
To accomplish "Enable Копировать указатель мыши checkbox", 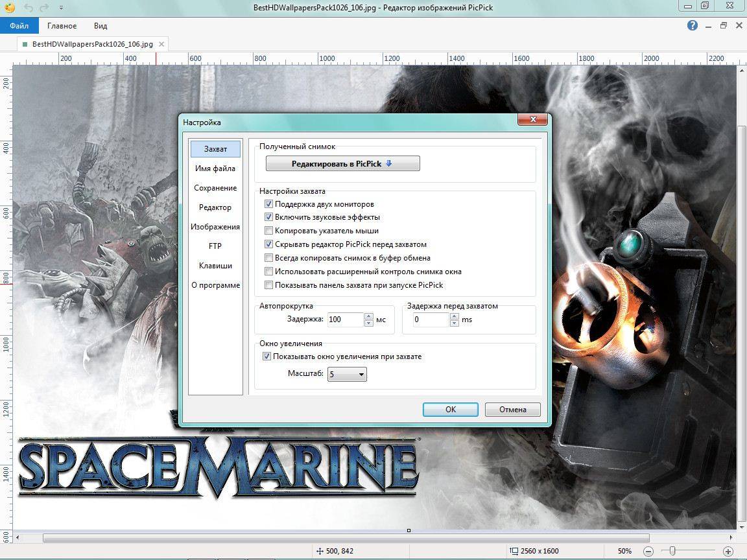I will 268,231.
